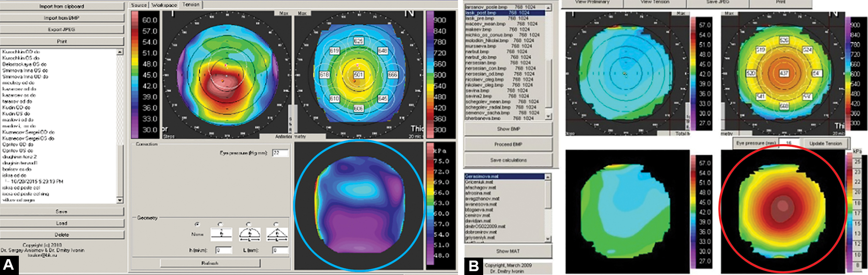Choose the radio button above dome geometry

pos(248,224)
